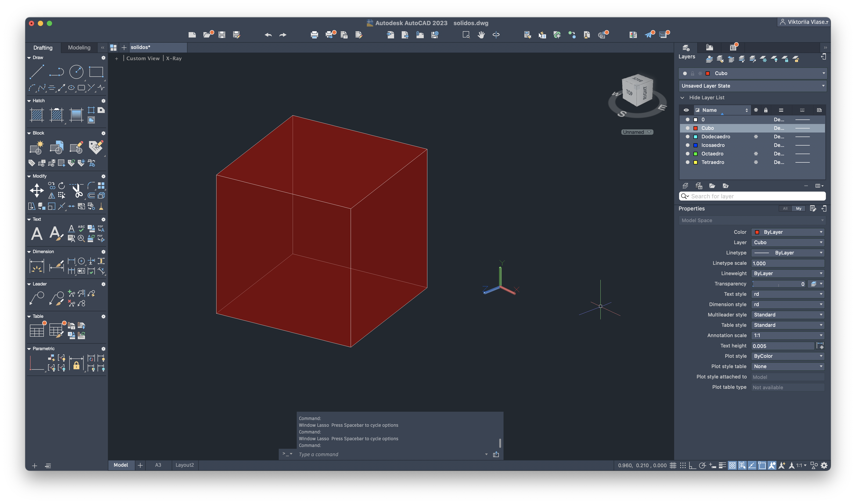
Task: Click the Tetraedro layer yellow color swatch
Action: coord(695,162)
